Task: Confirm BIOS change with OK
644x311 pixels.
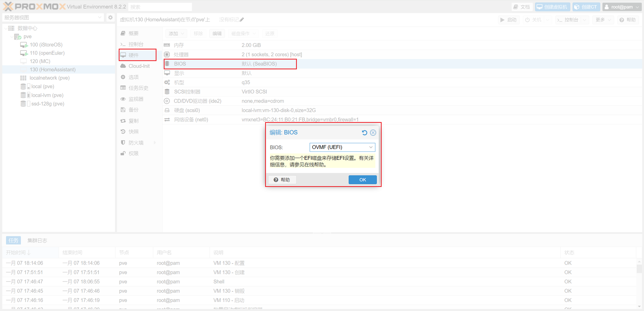Action: click(362, 179)
